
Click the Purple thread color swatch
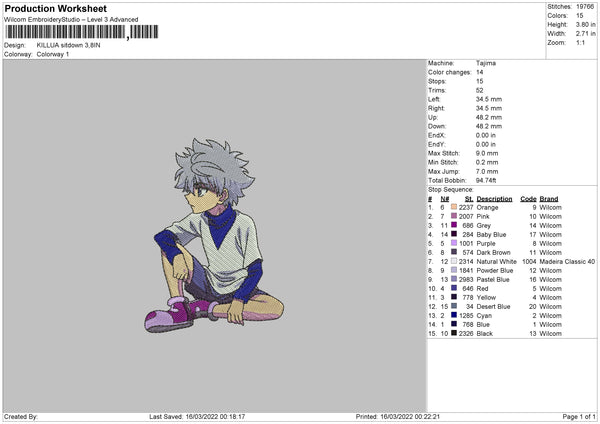[x=453, y=243]
